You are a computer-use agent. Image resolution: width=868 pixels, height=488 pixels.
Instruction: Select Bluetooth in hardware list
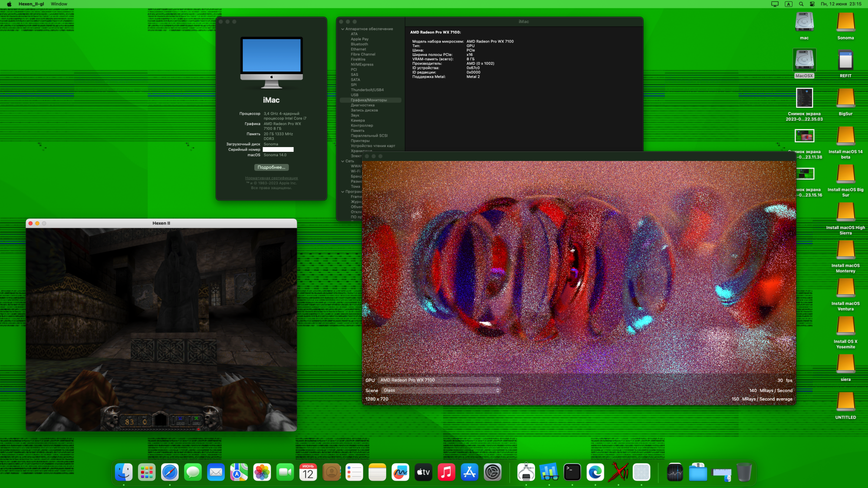click(359, 44)
